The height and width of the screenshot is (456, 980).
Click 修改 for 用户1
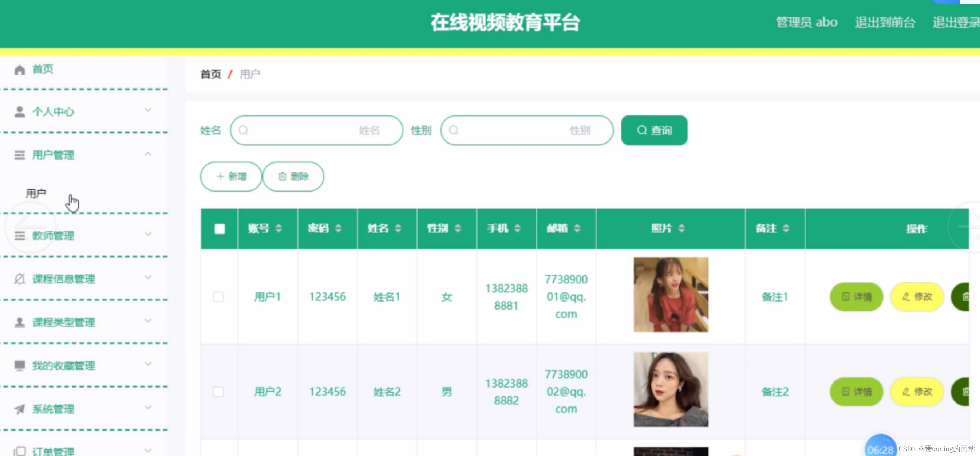[917, 296]
